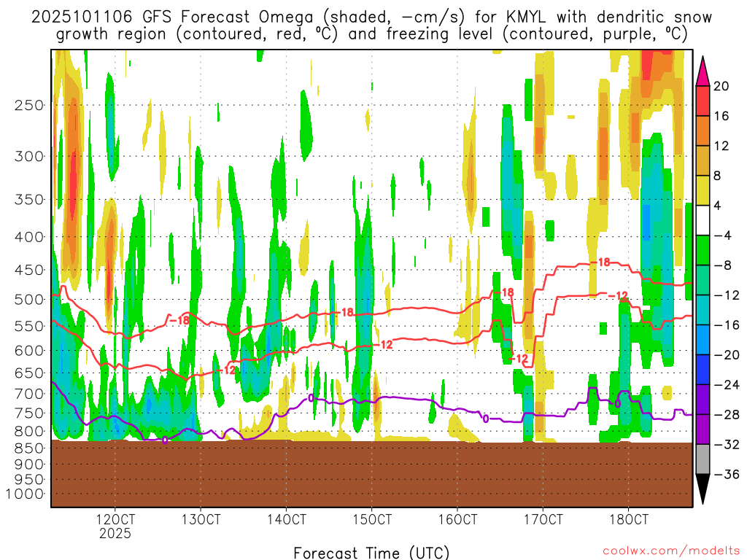Click the purple 0 freezing level label near 160CT
The height and width of the screenshot is (560, 747).
click(x=485, y=419)
